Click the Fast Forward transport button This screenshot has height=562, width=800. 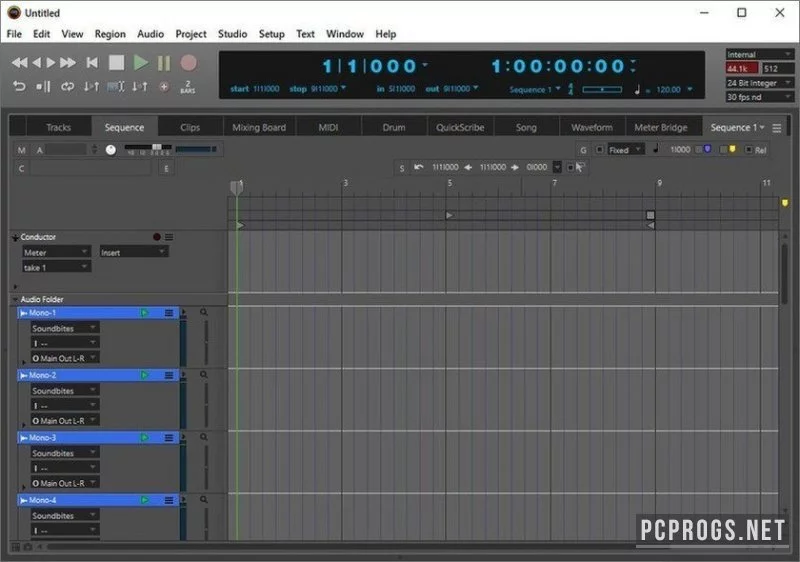tap(68, 63)
